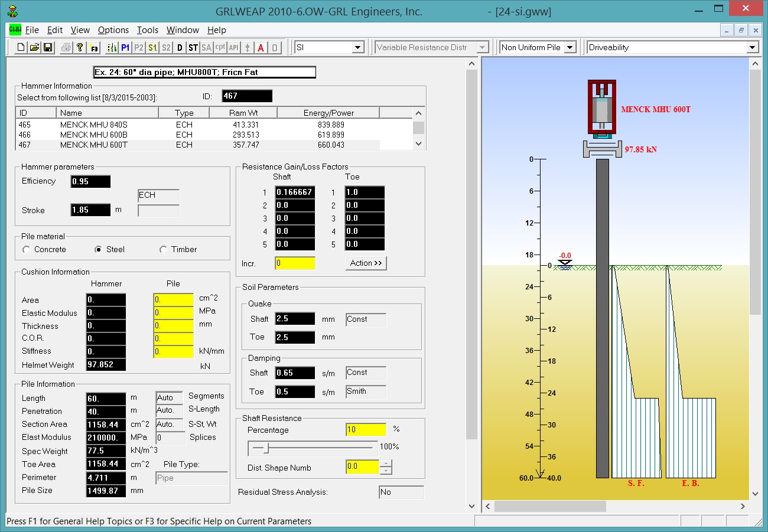This screenshot has width=768, height=532.
Task: Click the olive S1 toolbar icon
Action: 152,48
